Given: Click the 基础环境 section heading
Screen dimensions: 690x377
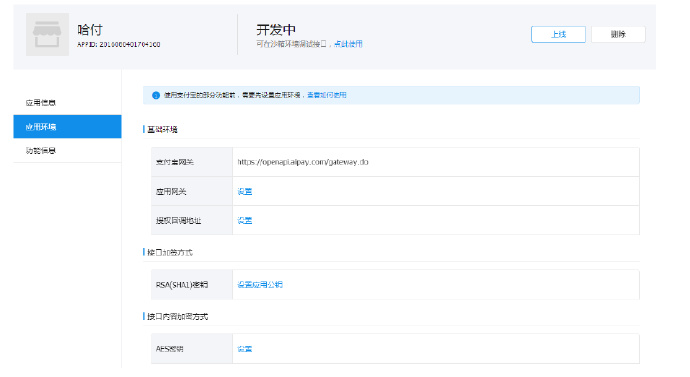Looking at the screenshot, I should 162,129.
